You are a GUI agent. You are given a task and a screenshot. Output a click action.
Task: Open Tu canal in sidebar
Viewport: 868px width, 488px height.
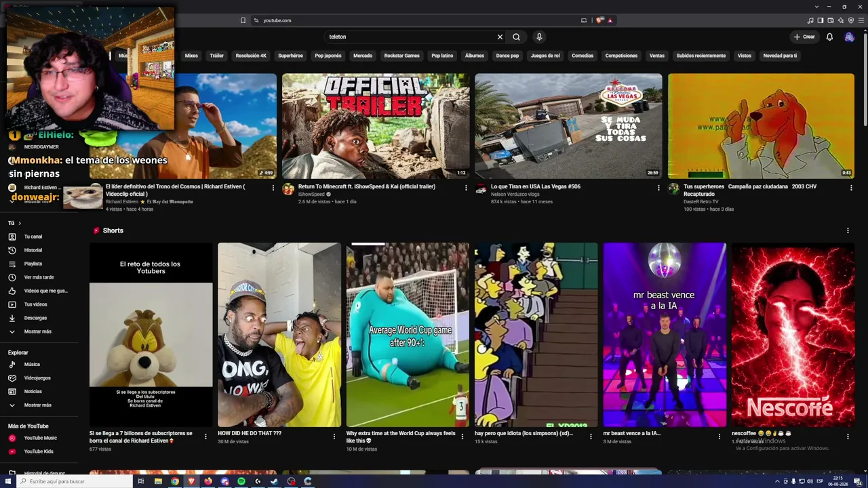(39, 237)
